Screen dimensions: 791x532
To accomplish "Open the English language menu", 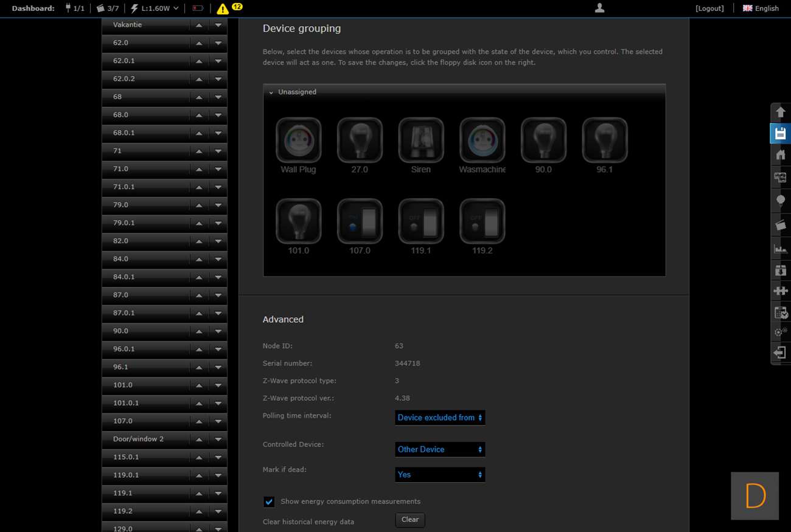I will pos(761,9).
